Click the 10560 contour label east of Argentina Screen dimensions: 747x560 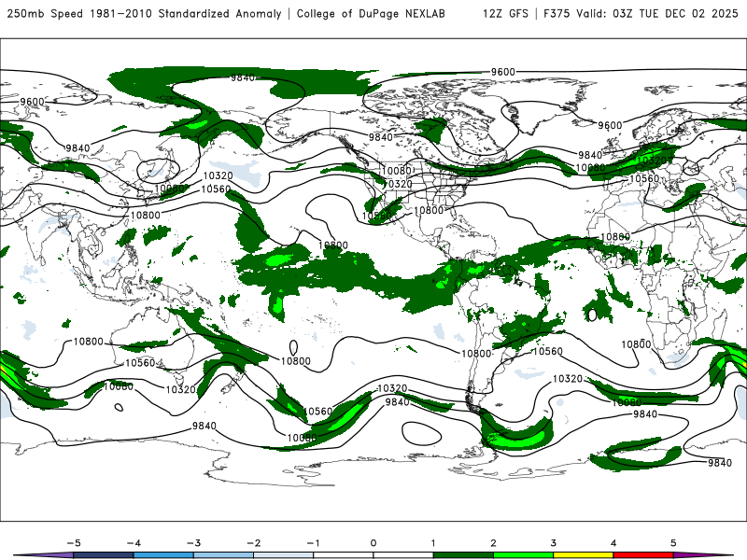pyautogui.click(x=547, y=352)
